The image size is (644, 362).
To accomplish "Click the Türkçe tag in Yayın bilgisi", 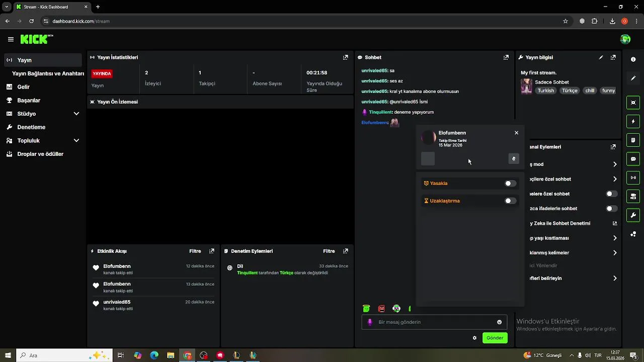I will point(570,90).
